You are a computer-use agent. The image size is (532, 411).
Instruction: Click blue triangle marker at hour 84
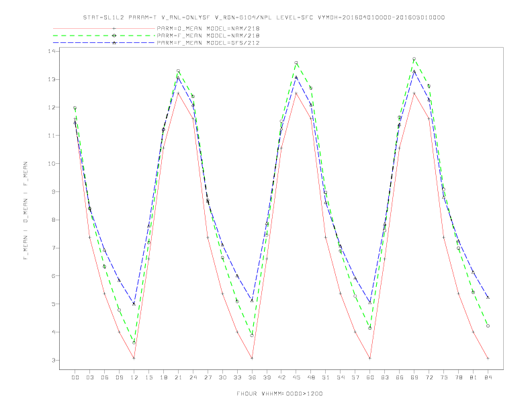tap(488, 298)
